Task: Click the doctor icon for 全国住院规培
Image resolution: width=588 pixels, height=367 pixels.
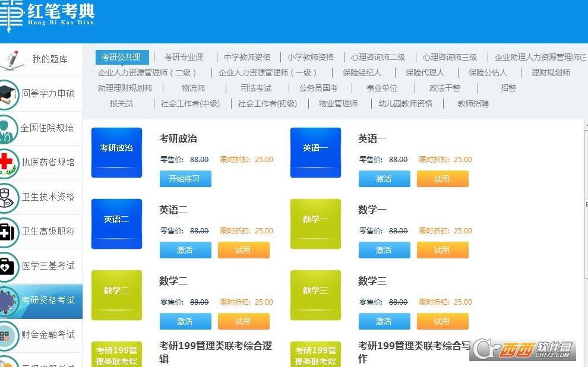Action: [x=8, y=129]
